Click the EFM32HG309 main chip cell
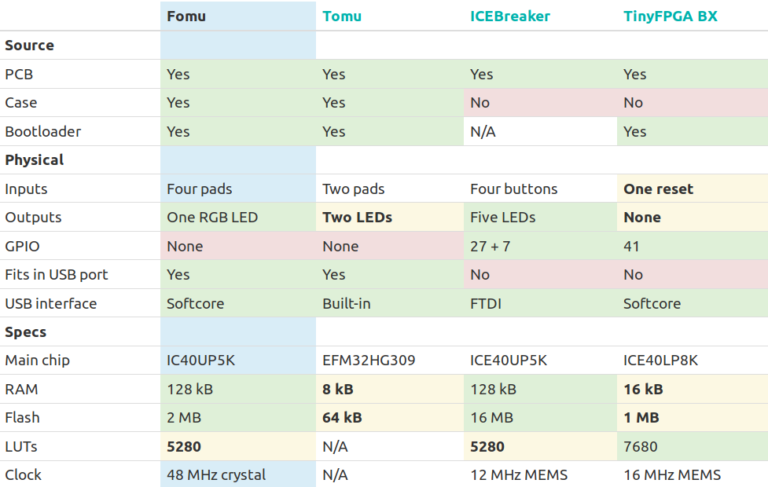This screenshot has height=487, width=768. pyautogui.click(x=369, y=360)
